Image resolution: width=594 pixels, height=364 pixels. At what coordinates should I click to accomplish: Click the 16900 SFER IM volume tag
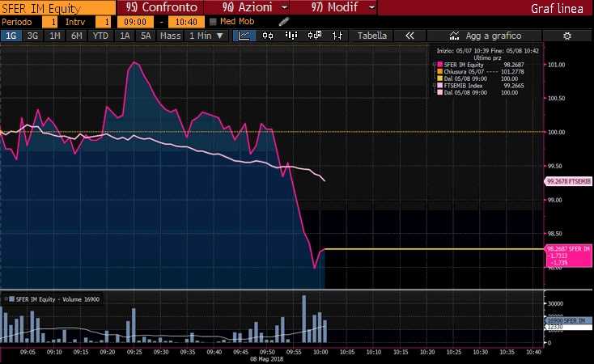[x=568, y=320]
